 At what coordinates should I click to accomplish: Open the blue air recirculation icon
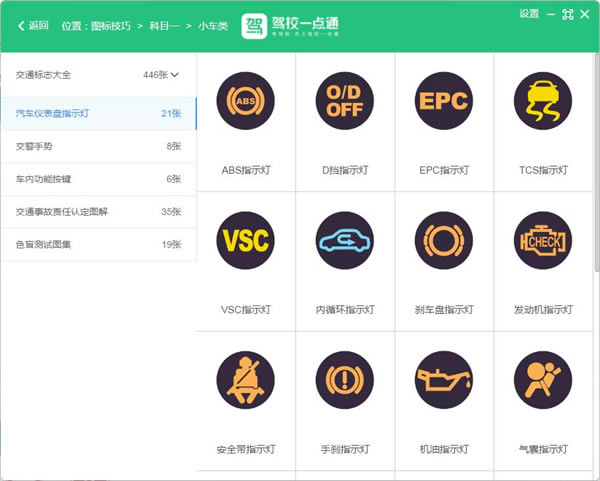click(345, 241)
